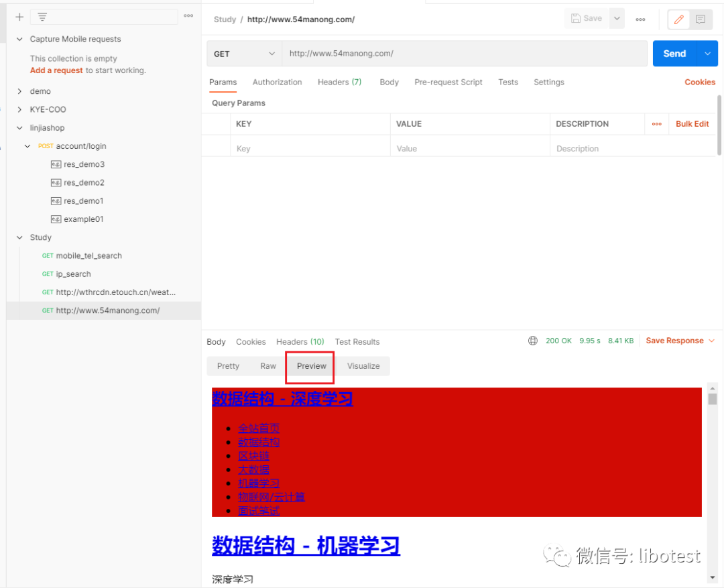The width and height of the screenshot is (724, 588).
Task: Open the request more actions ellipsis icon
Action: pyautogui.click(x=640, y=19)
